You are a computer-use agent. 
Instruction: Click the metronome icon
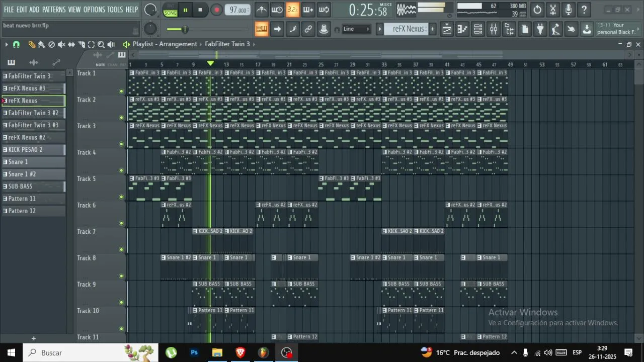(x=262, y=10)
